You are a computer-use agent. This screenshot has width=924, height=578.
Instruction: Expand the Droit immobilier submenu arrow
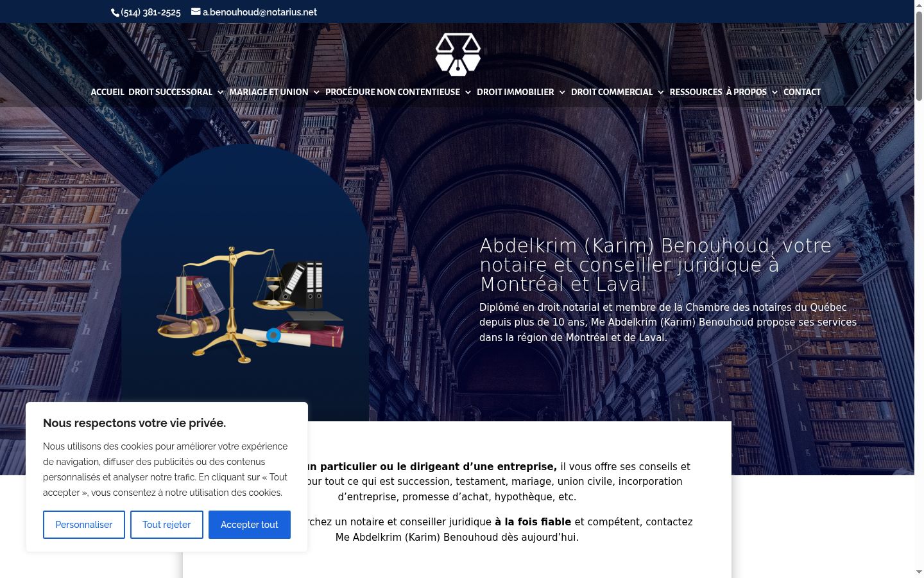(x=562, y=92)
